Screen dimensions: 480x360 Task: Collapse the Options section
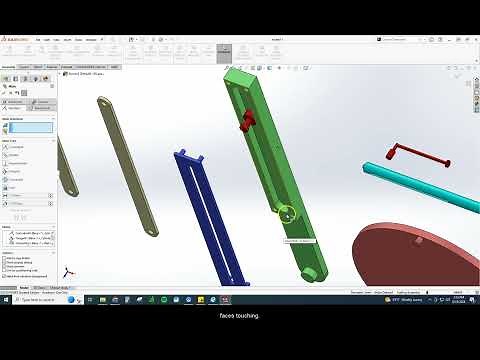pyautogui.click(x=53, y=253)
